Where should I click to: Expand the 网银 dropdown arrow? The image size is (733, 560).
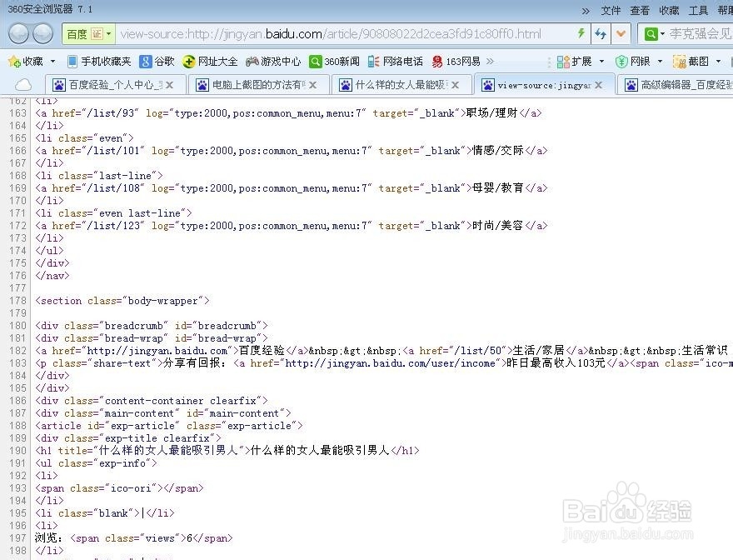[660, 62]
